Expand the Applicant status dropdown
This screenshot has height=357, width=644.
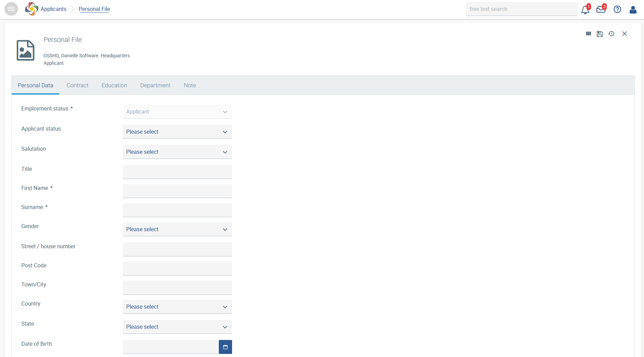pyautogui.click(x=177, y=132)
